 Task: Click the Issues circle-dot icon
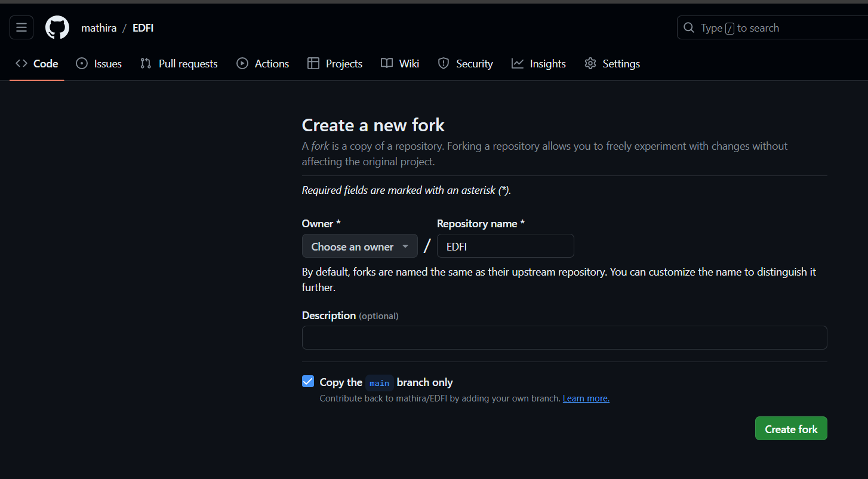82,64
